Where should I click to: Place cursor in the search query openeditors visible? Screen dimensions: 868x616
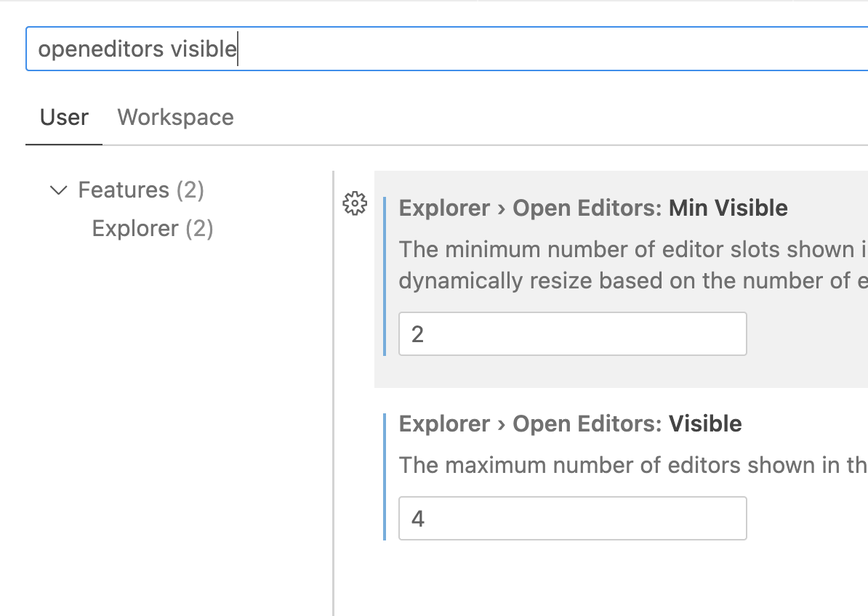point(138,48)
